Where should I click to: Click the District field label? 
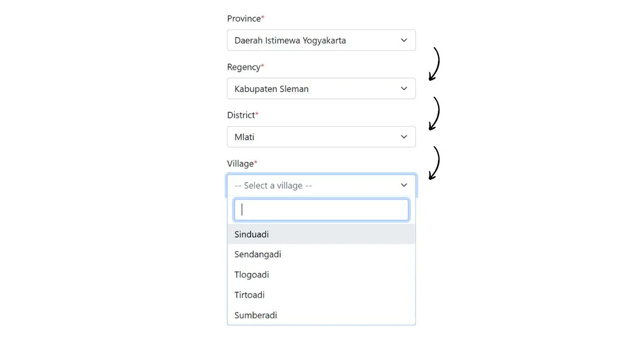click(x=240, y=115)
